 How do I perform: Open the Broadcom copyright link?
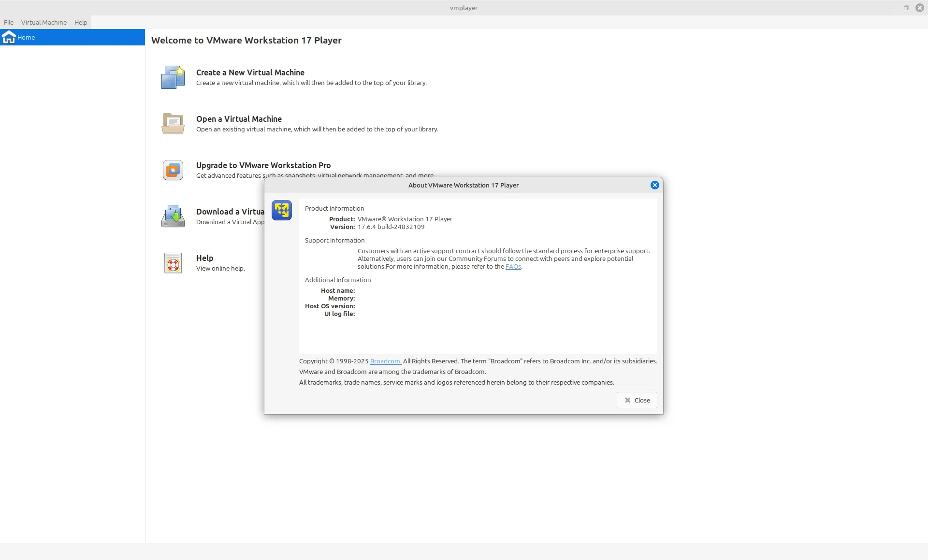click(x=385, y=361)
